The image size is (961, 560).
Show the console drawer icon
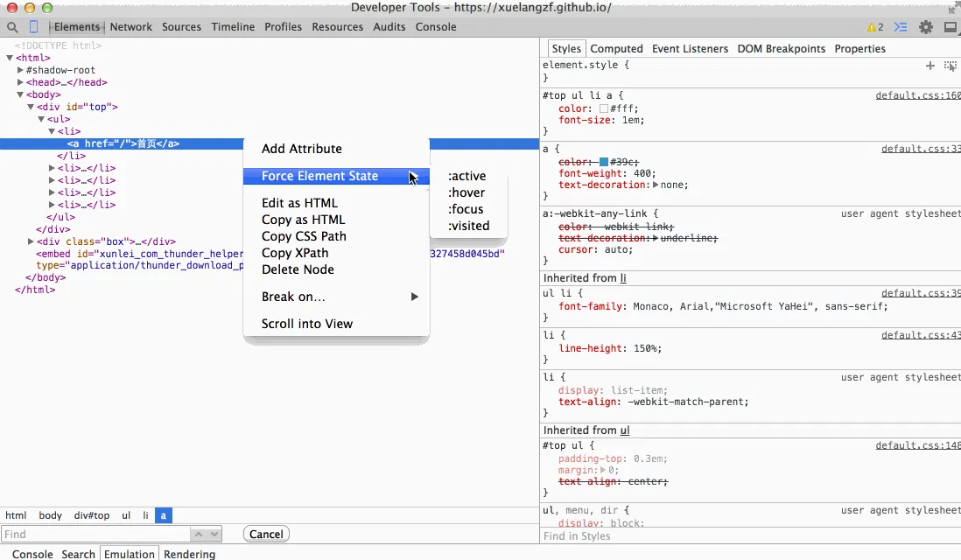point(902,27)
